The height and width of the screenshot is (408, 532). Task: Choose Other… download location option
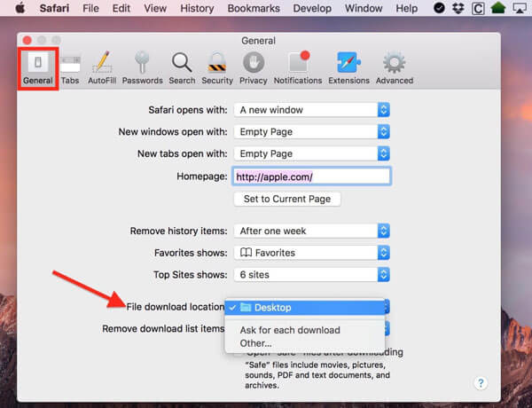point(305,343)
